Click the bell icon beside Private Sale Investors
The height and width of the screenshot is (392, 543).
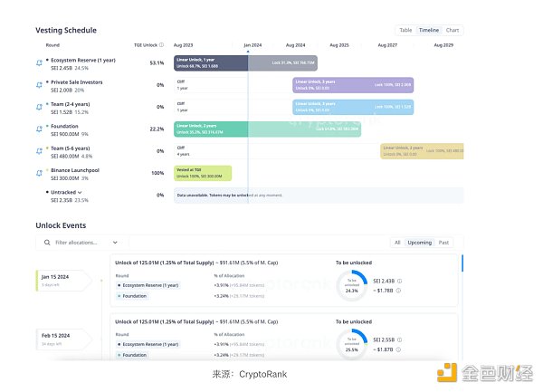(39, 85)
